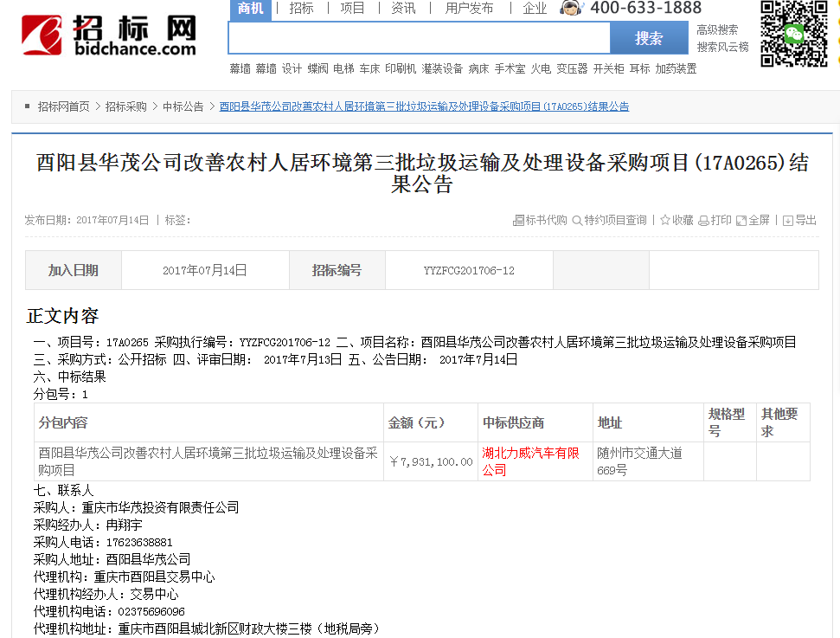This screenshot has height=638, width=840.
Task: Click the 导出 export icon
Action: click(x=787, y=221)
